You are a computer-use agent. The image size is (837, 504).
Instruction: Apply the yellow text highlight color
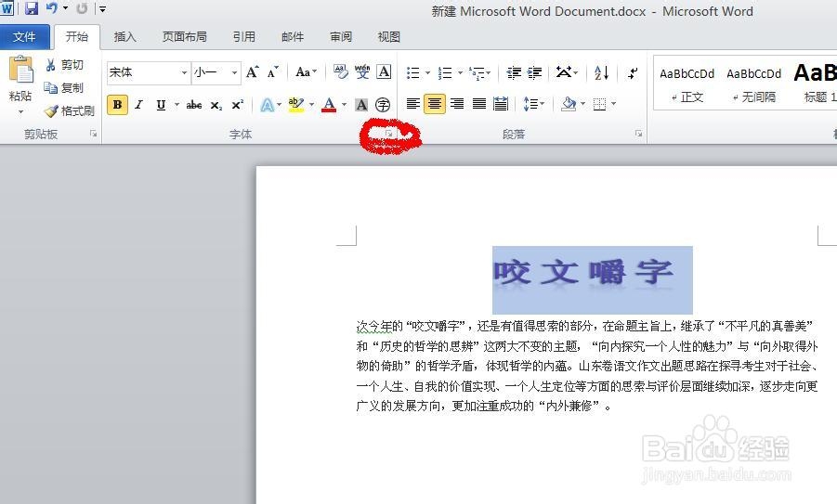[x=295, y=105]
